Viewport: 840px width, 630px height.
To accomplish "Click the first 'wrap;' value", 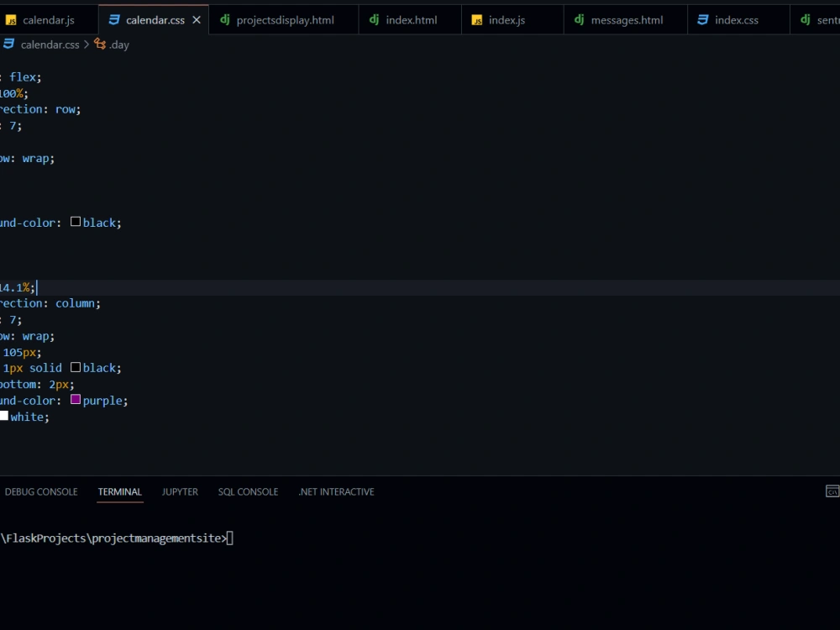I will 39,159.
